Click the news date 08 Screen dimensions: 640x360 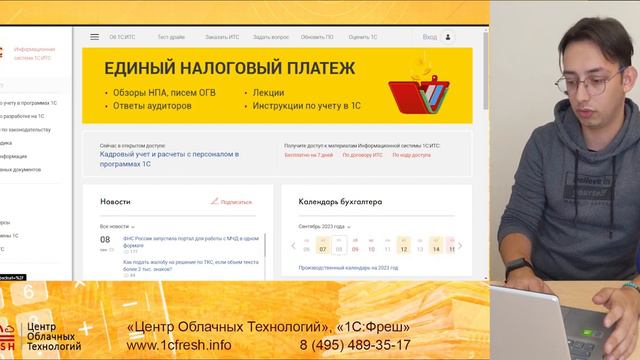click(x=105, y=240)
